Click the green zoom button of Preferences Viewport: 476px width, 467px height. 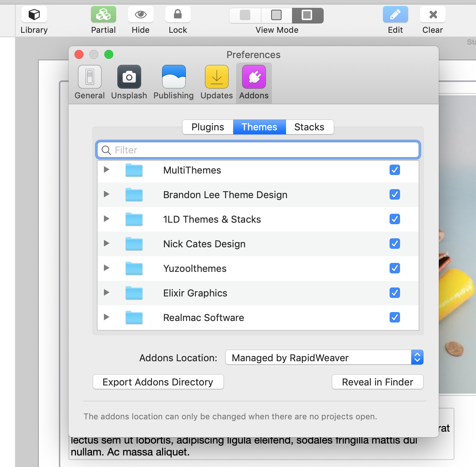109,54
